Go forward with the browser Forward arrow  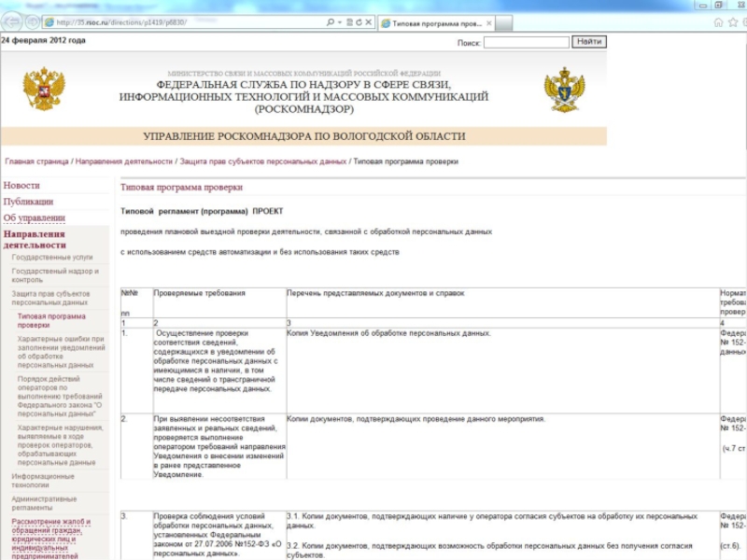coord(33,21)
